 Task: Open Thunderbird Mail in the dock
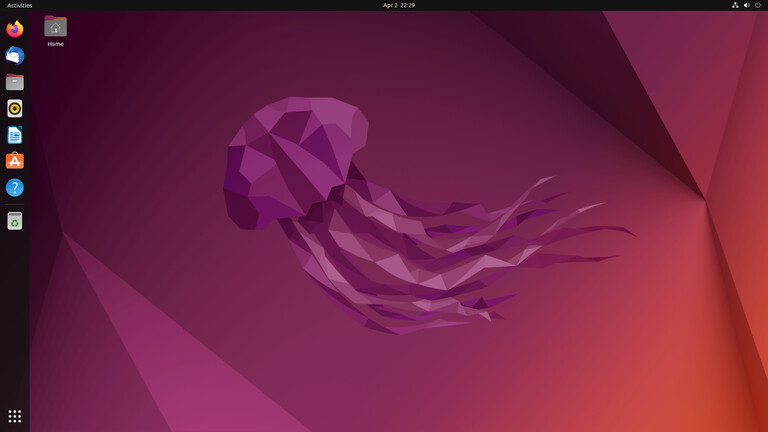click(15, 55)
